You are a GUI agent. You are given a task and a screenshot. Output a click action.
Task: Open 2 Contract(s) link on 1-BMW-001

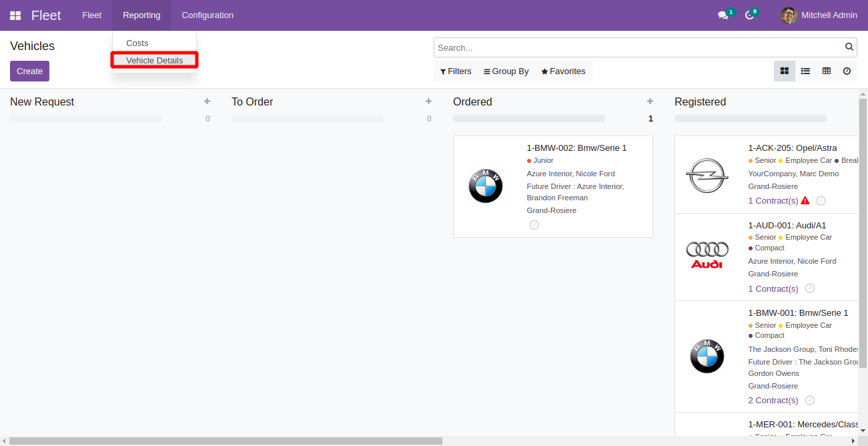[x=773, y=400]
